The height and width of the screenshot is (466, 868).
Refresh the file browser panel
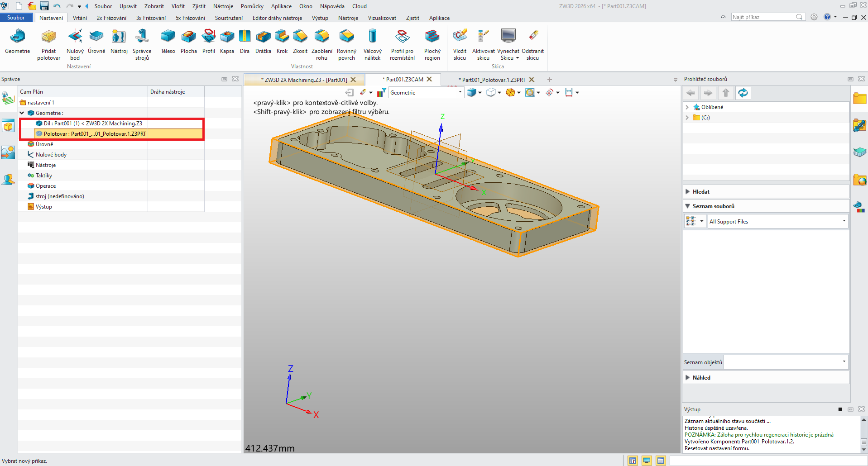point(743,93)
